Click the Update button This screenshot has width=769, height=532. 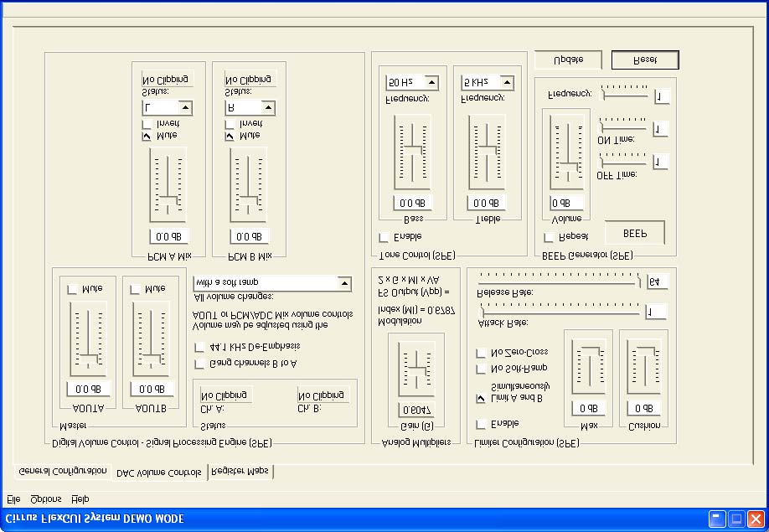[x=566, y=59]
